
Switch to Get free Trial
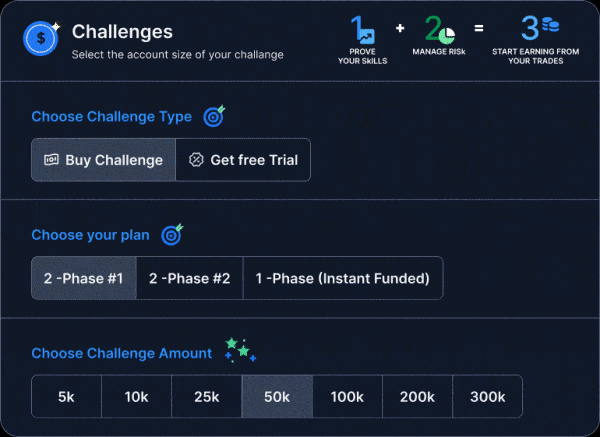(243, 160)
